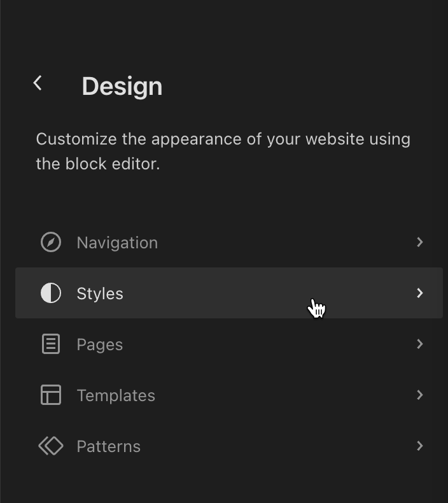Click the Templates layout icon
Image resolution: width=448 pixels, height=503 pixels.
pos(51,395)
